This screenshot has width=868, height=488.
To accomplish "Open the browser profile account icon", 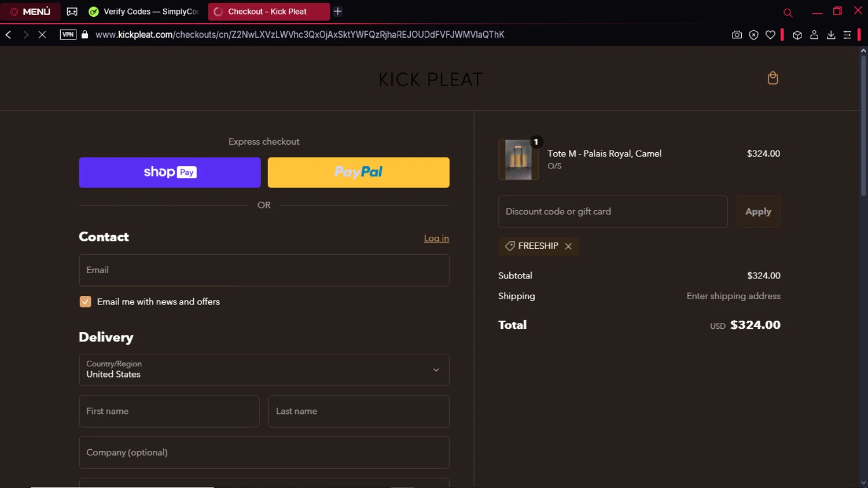I will (x=814, y=35).
